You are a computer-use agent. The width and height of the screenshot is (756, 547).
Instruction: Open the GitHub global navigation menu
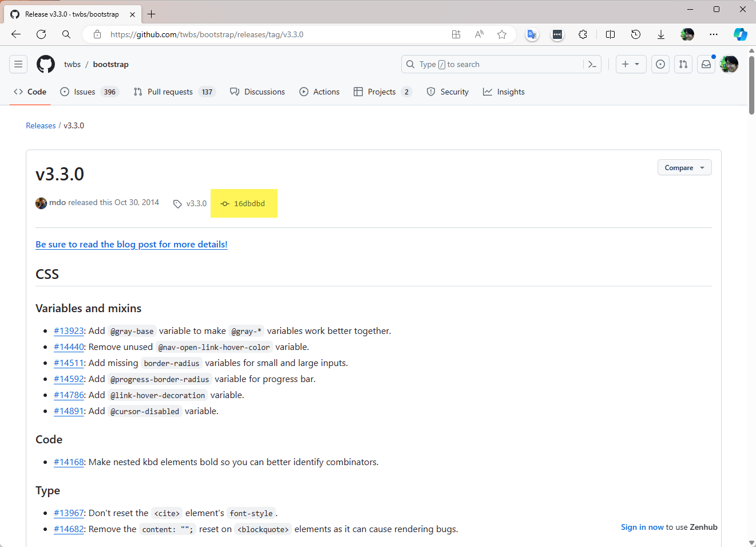(18, 64)
